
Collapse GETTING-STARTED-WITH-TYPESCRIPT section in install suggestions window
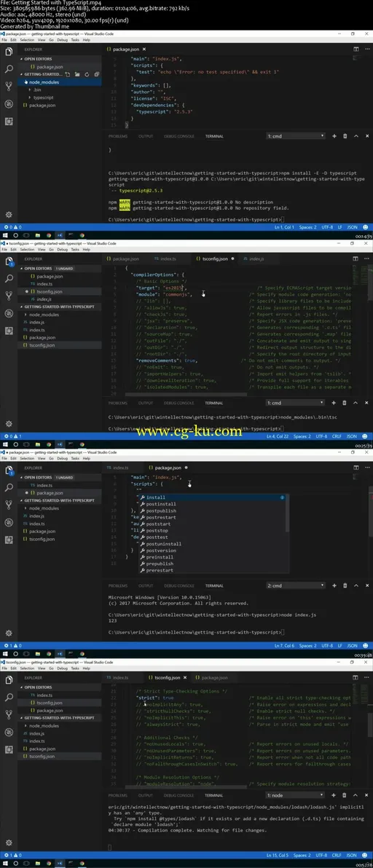pos(60,500)
